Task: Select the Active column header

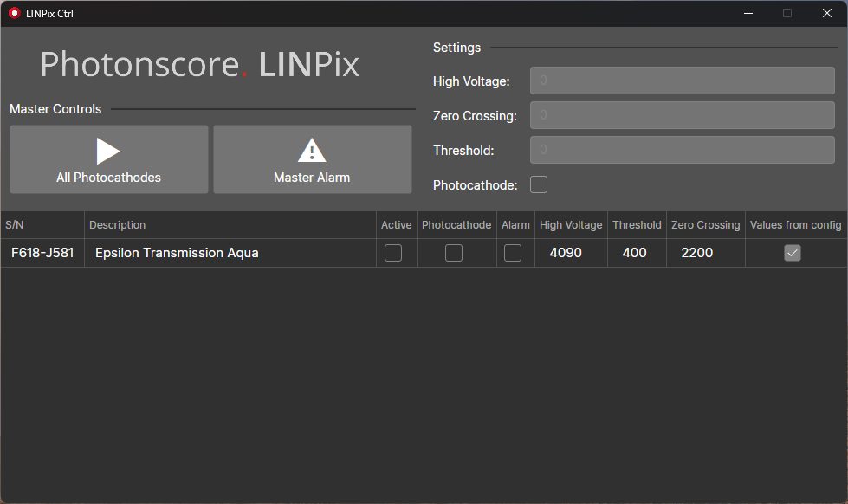Action: tap(397, 225)
